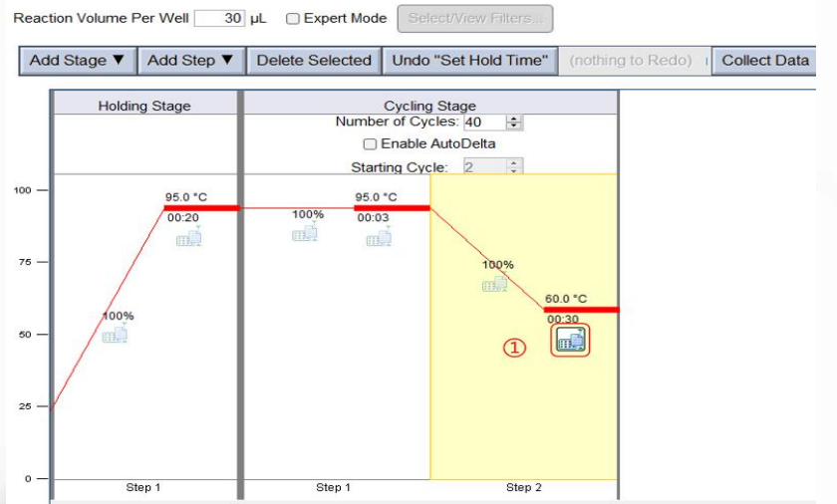Click Holding Stage ramp data collection icon
This screenshot has height=504, width=837.
pos(116,335)
